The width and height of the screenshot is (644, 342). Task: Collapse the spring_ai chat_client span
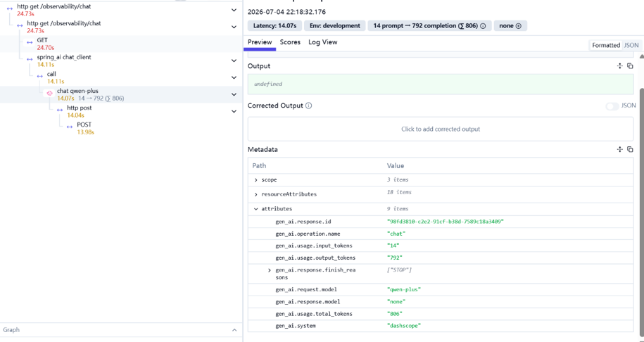(234, 61)
